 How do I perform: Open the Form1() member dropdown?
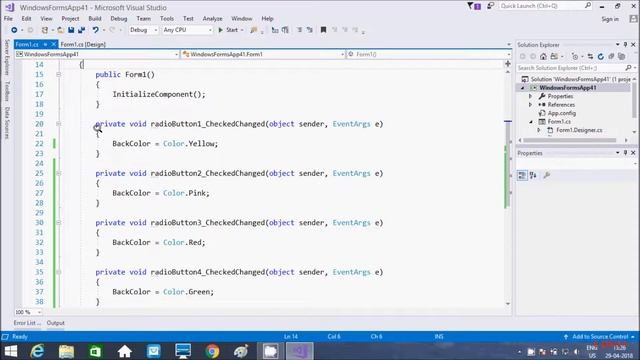click(429, 54)
